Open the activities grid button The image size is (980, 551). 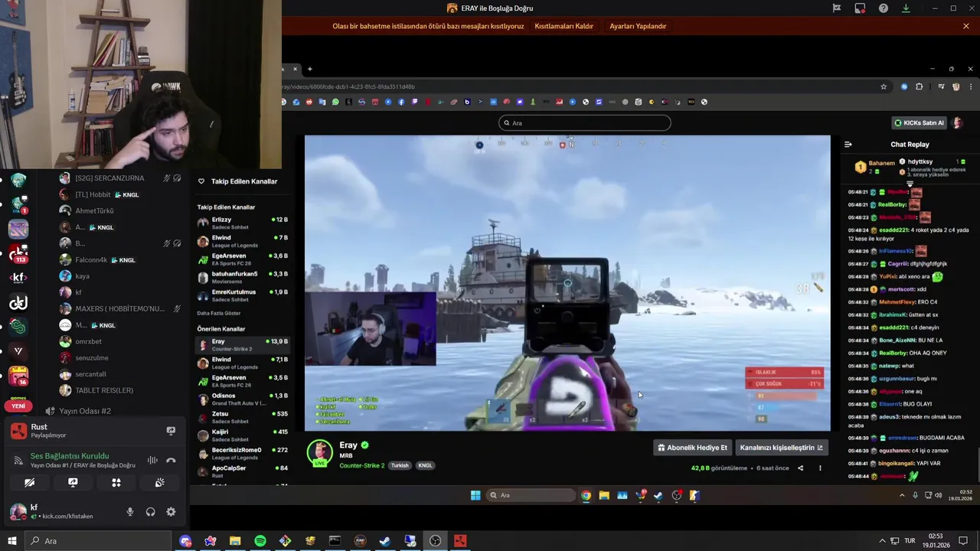click(x=116, y=483)
